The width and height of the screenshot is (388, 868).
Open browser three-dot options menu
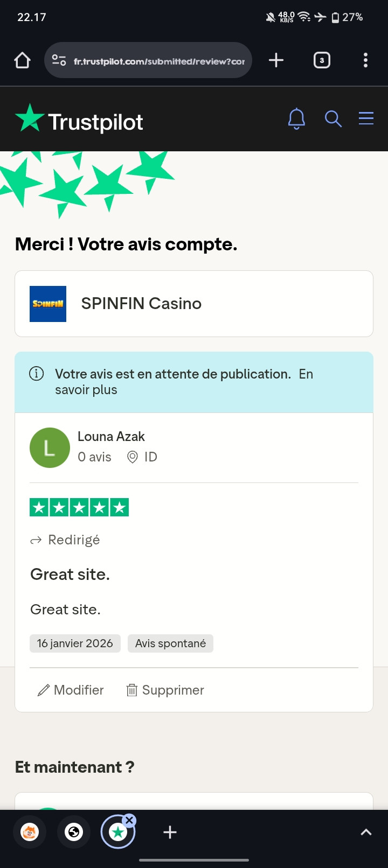pyautogui.click(x=365, y=60)
